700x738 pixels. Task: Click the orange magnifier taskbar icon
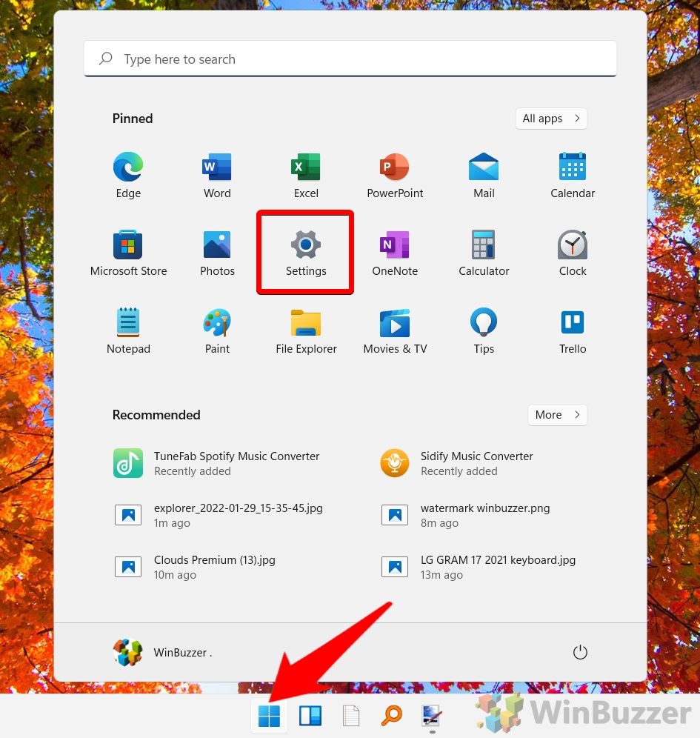(391, 716)
